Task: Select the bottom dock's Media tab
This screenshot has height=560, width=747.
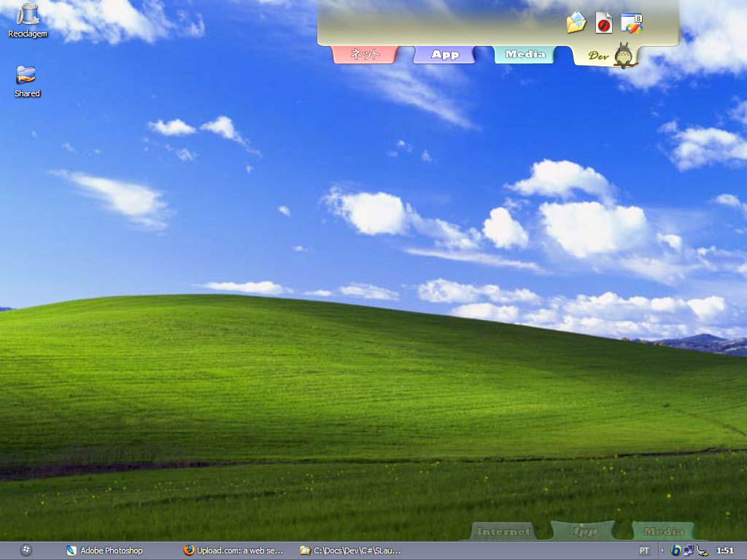Action: [x=663, y=532]
